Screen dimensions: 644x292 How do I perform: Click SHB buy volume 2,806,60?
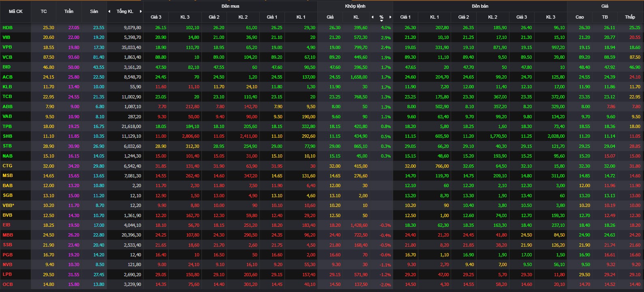pyautogui.click(x=190, y=136)
